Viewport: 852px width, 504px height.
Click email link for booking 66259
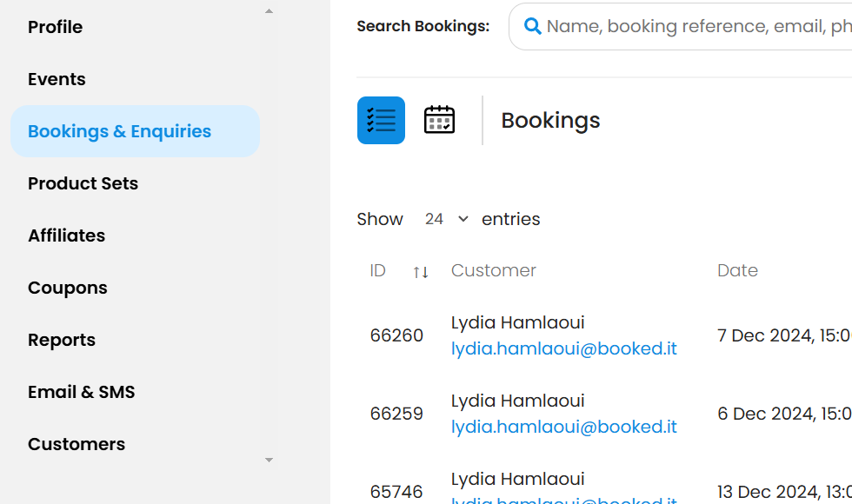coord(563,428)
